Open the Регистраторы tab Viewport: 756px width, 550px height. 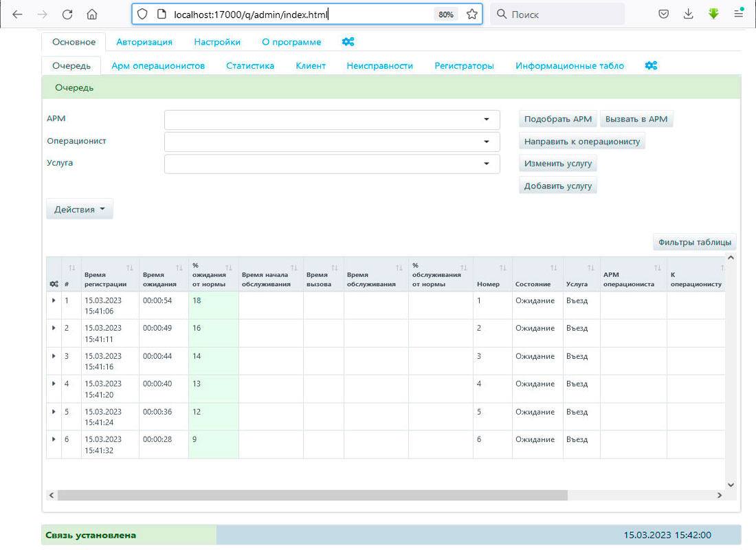pyautogui.click(x=464, y=65)
